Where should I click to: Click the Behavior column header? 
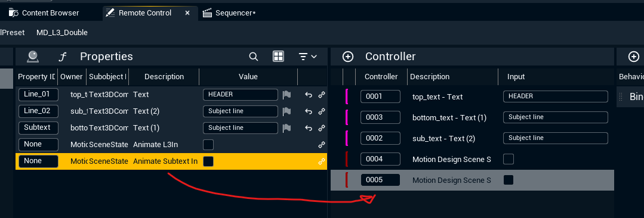(x=631, y=77)
